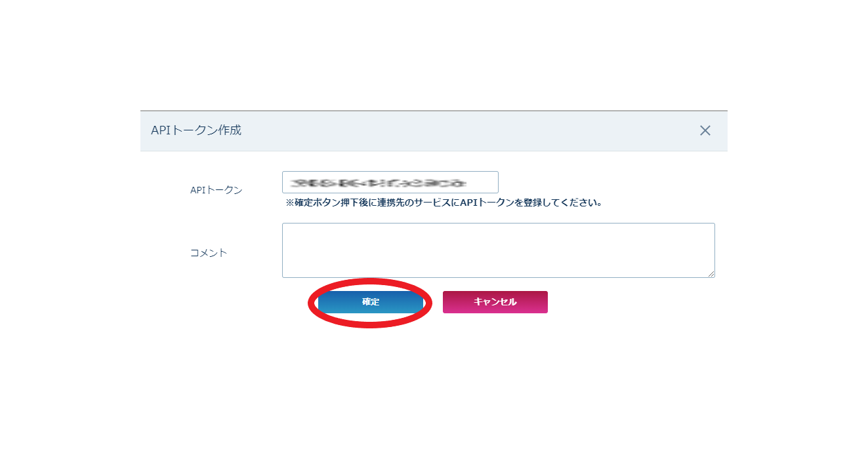The width and height of the screenshot is (868, 466).
Task: Select the blurred token value text
Action: point(379,182)
